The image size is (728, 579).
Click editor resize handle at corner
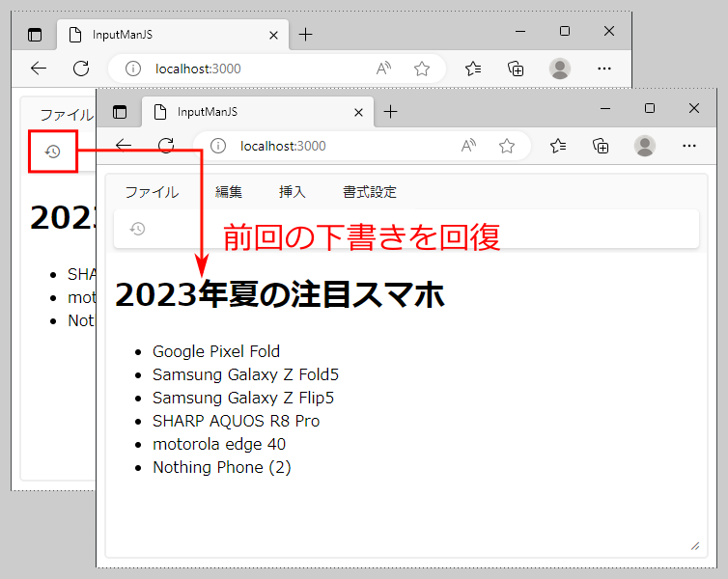click(x=695, y=546)
